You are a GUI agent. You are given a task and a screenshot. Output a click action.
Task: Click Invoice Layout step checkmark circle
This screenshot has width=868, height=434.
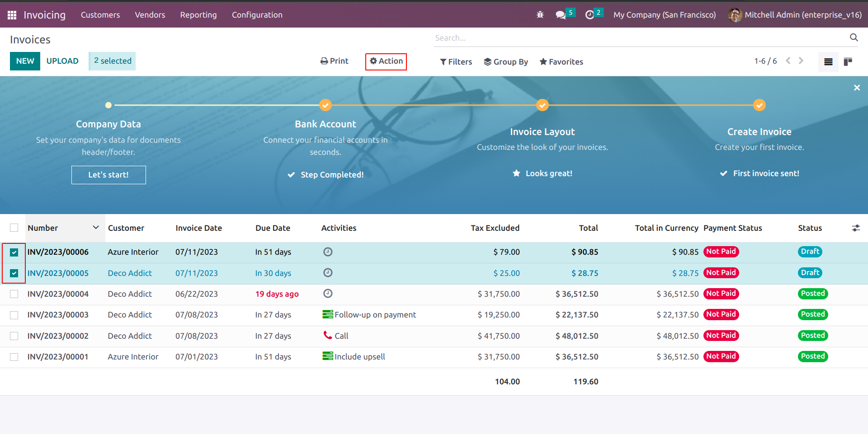(x=542, y=105)
